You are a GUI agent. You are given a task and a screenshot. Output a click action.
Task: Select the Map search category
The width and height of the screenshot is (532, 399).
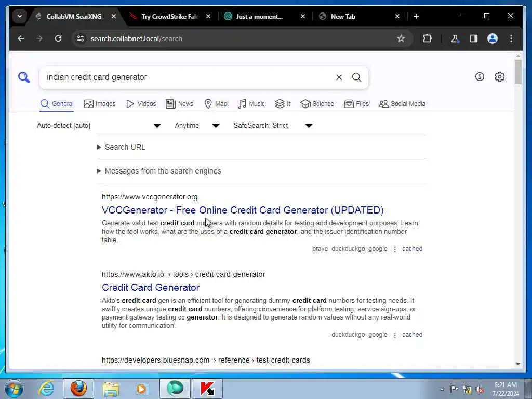(x=216, y=104)
